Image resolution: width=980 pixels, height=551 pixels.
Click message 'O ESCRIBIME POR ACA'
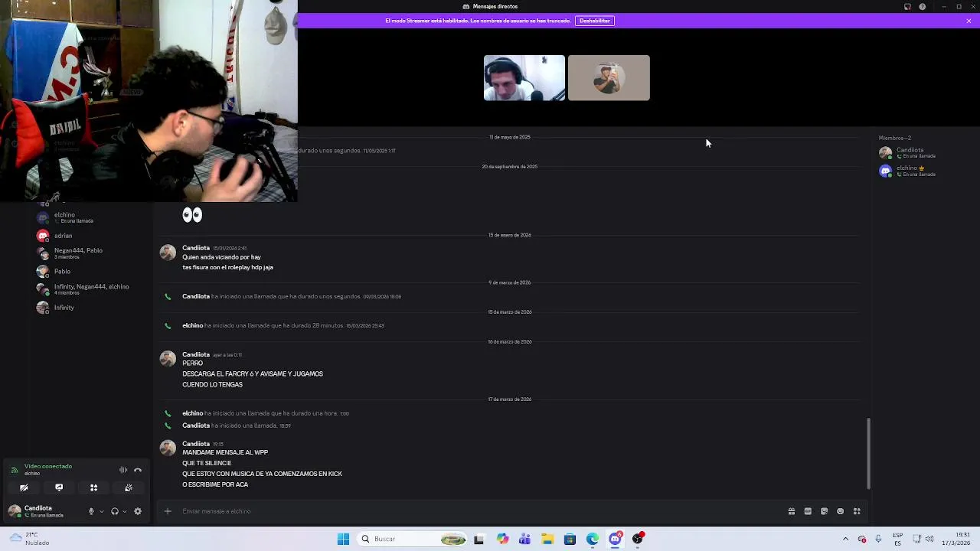tap(215, 484)
